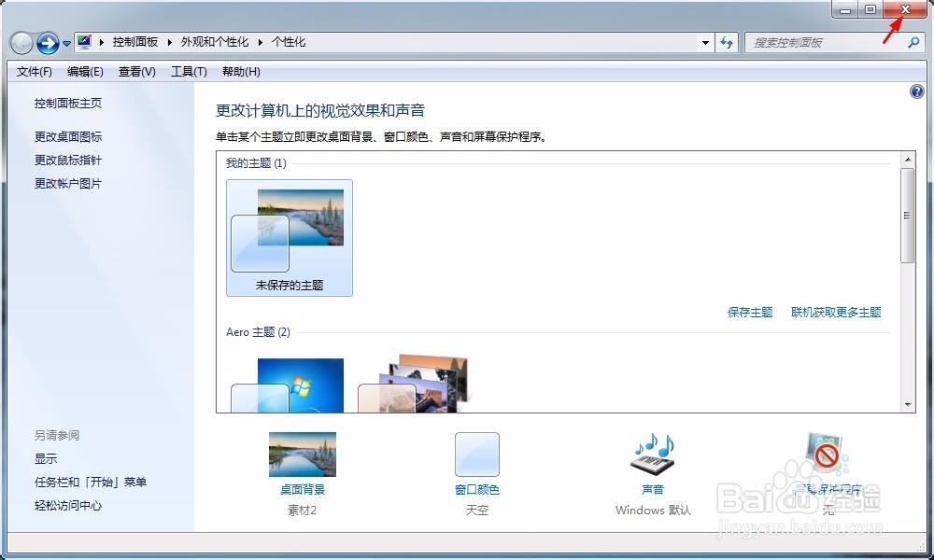Click the 天空 window color swatch
The width and height of the screenshot is (934, 560).
tap(476, 510)
